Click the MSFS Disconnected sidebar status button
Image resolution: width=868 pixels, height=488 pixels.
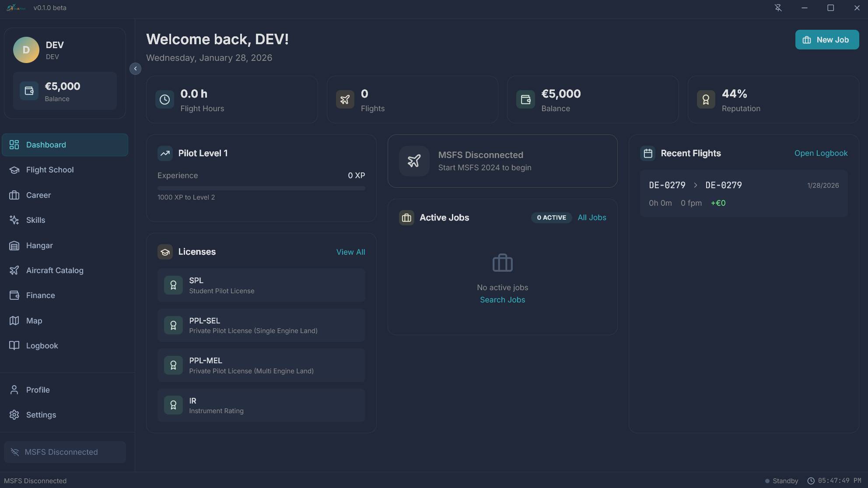pyautogui.click(x=65, y=452)
